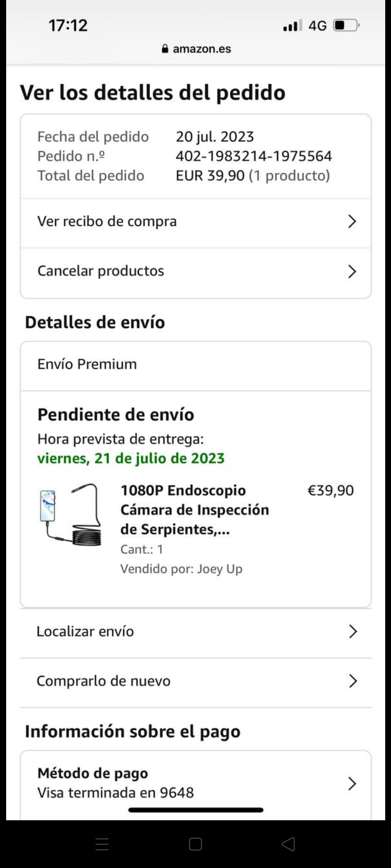Tap the padlock icon beside amazon.es
The width and height of the screenshot is (391, 868).
[165, 49]
